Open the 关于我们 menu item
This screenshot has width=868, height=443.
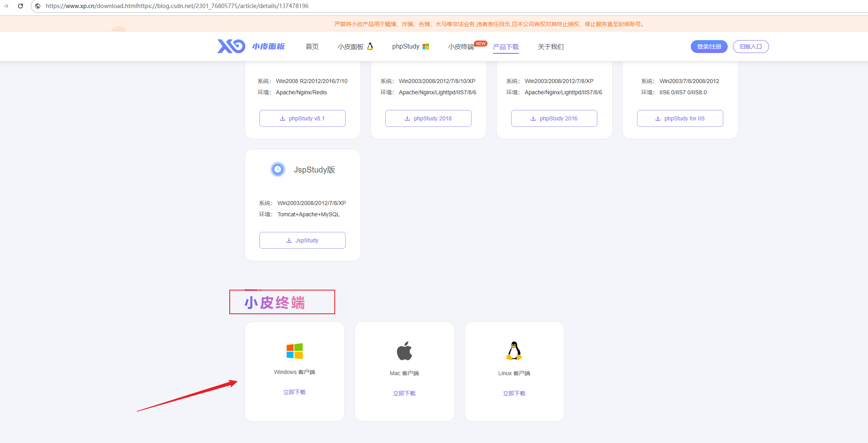[551, 47]
